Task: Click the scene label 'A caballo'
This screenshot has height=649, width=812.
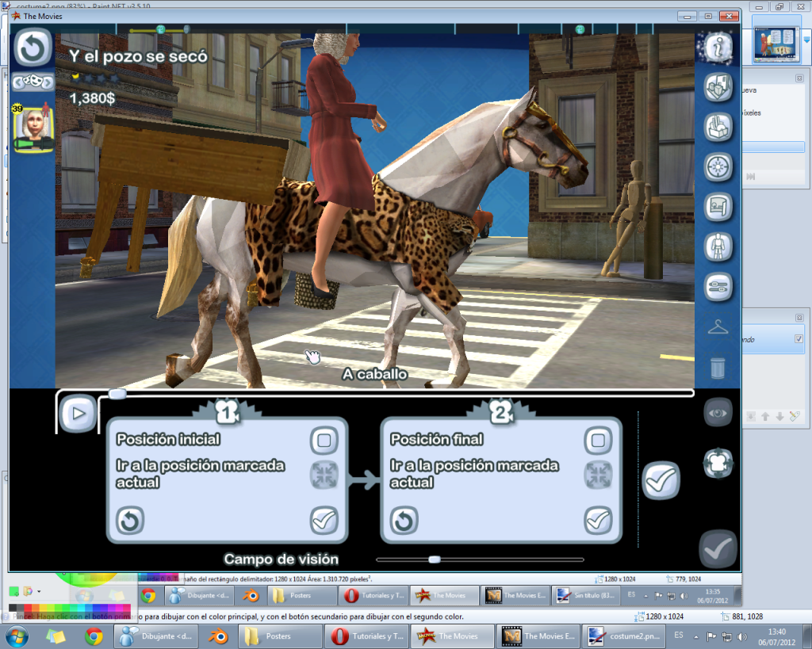Action: 375,374
